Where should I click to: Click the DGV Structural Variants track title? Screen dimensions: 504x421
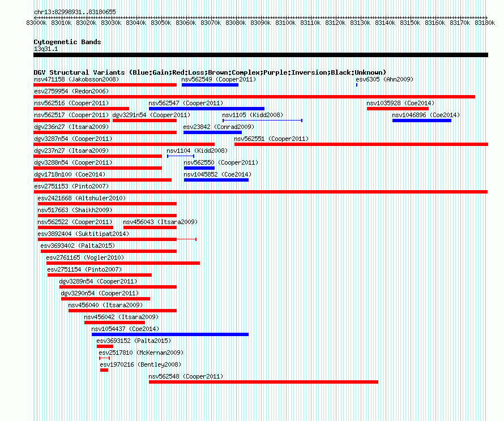click(210, 72)
